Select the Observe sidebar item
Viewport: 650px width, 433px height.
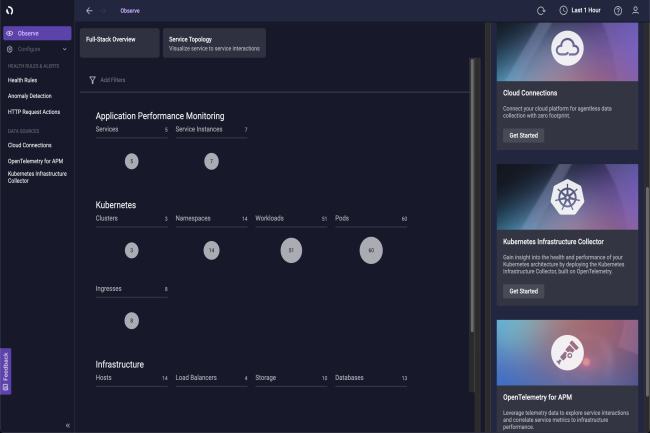tap(37, 33)
